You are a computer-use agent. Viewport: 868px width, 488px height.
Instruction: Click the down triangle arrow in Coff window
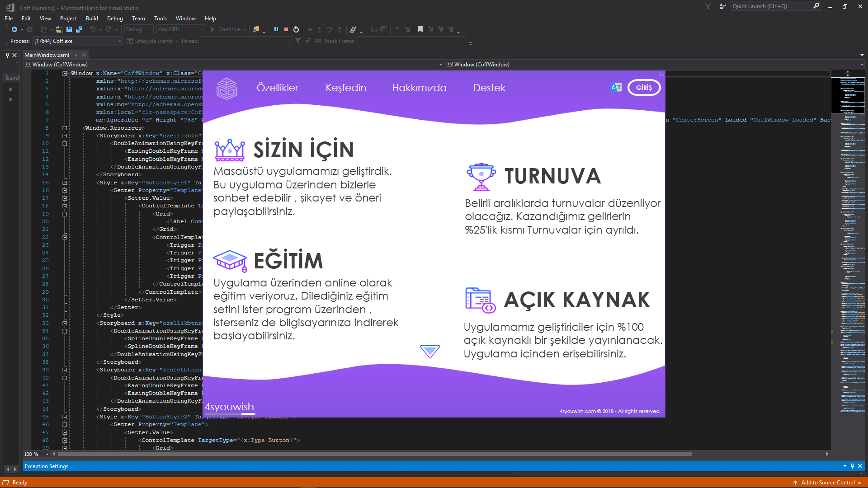pyautogui.click(x=429, y=352)
